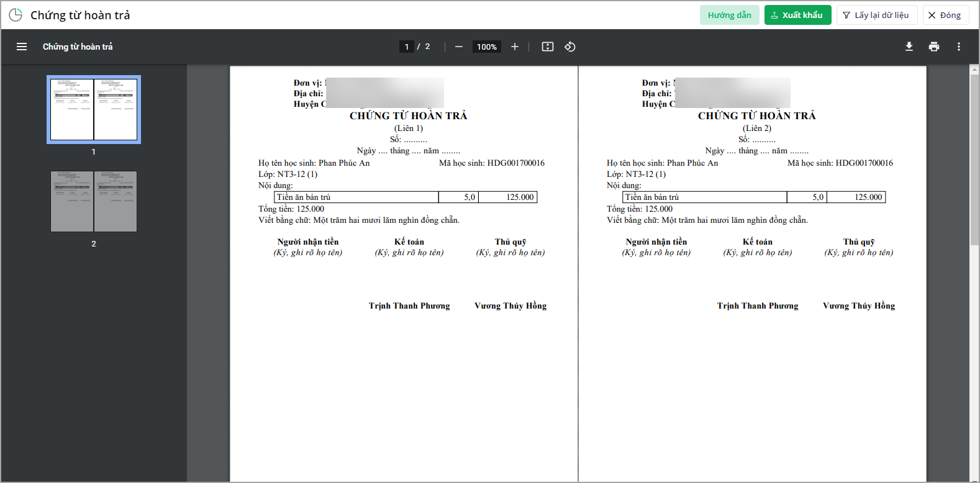The image size is (980, 483).
Task: Click the (Liên 2) label
Action: pyautogui.click(x=757, y=129)
